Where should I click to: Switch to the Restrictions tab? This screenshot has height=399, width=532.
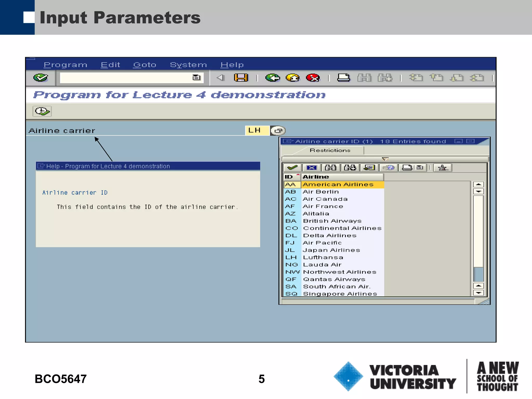pyautogui.click(x=330, y=150)
